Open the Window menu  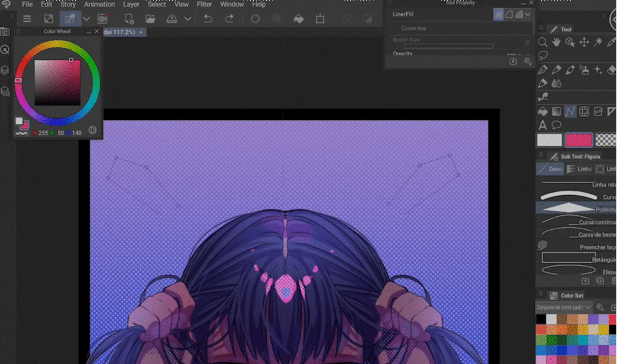[232, 4]
